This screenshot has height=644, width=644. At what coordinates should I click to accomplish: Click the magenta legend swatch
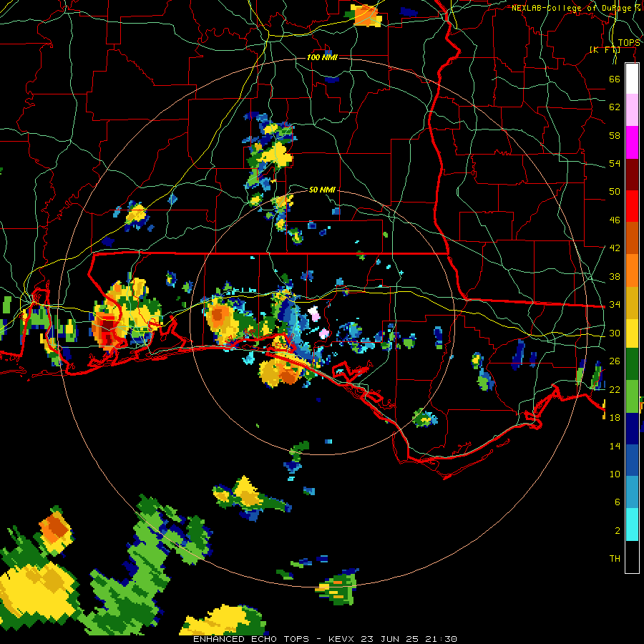point(632,142)
